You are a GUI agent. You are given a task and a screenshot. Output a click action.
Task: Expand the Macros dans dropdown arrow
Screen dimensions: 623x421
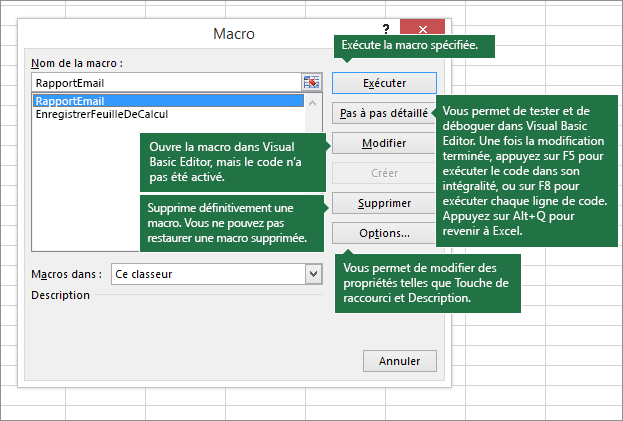tap(313, 274)
